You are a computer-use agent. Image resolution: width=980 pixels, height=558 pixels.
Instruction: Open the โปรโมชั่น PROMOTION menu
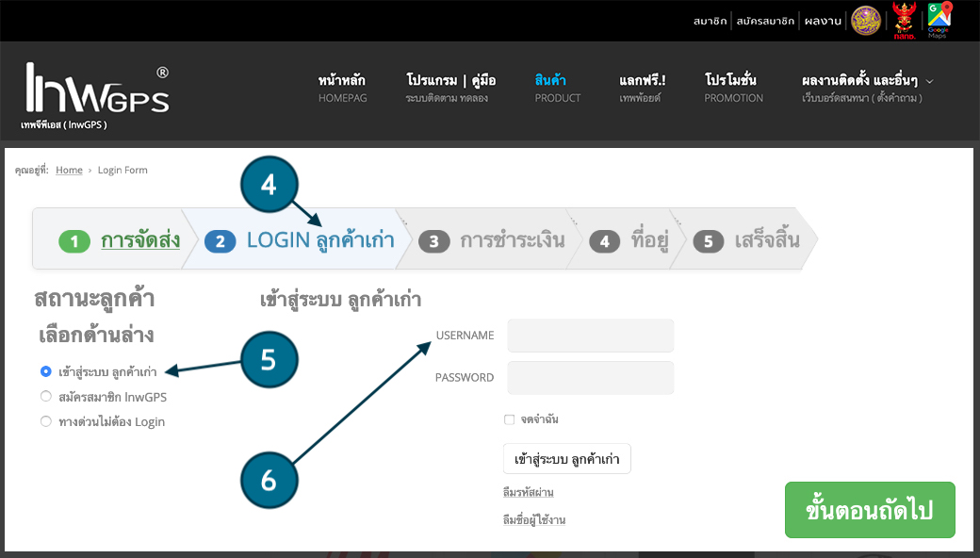(x=733, y=88)
